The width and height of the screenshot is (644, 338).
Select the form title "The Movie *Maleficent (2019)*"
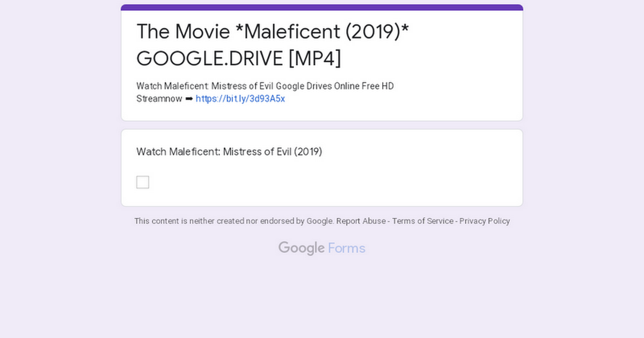click(x=273, y=32)
